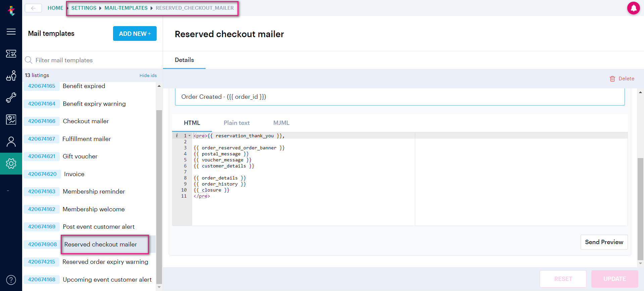Click the back arrow button

(x=33, y=8)
